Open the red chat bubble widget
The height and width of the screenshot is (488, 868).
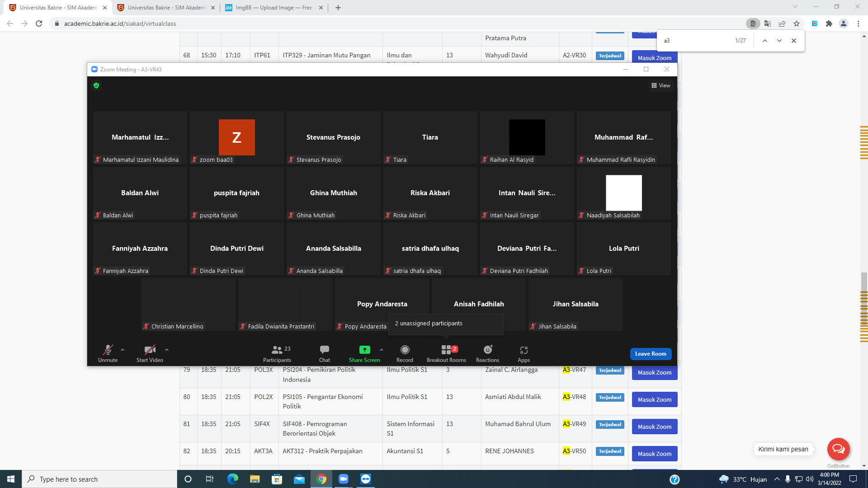(x=839, y=449)
